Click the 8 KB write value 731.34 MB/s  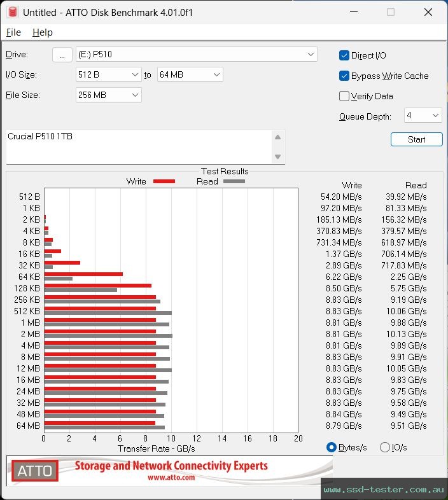[x=339, y=242]
